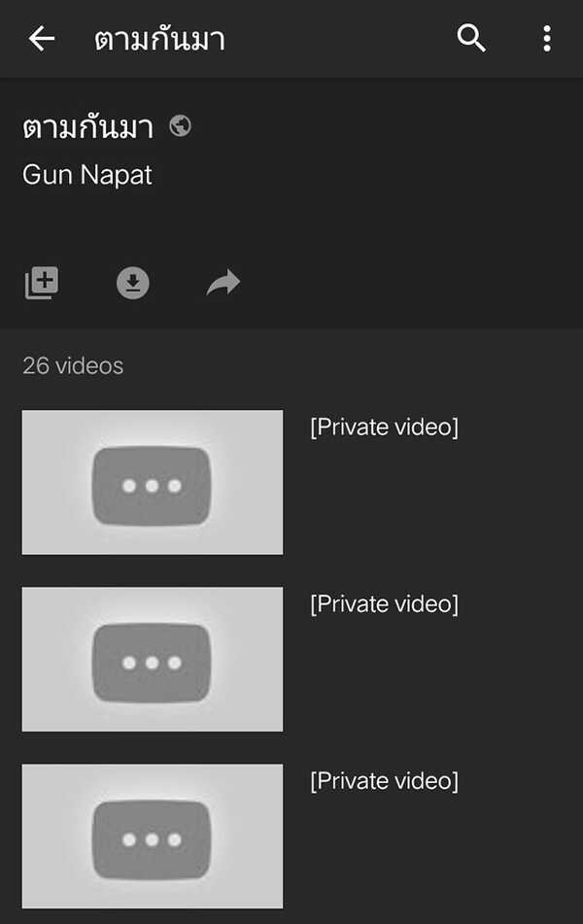
Task: Open the third private video thumbnail
Action: 153,836
